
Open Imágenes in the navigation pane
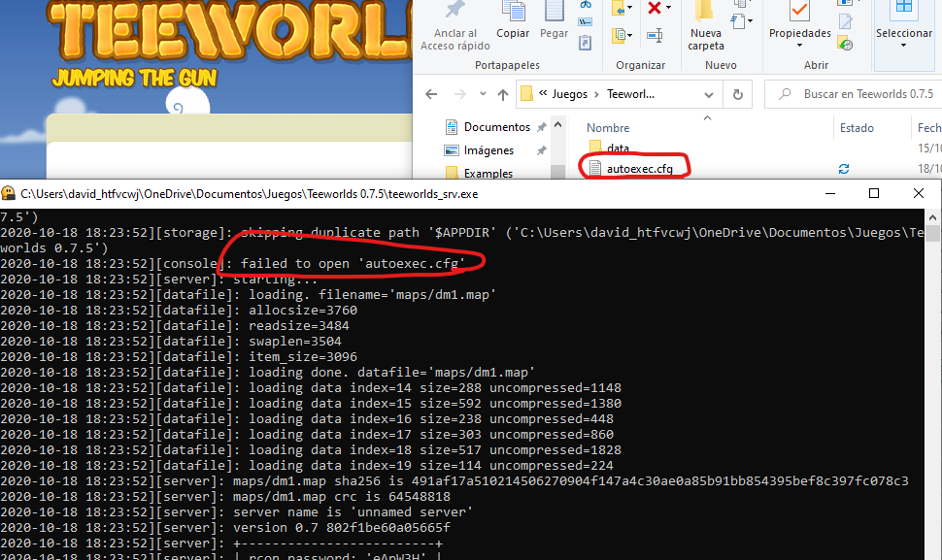[488, 150]
